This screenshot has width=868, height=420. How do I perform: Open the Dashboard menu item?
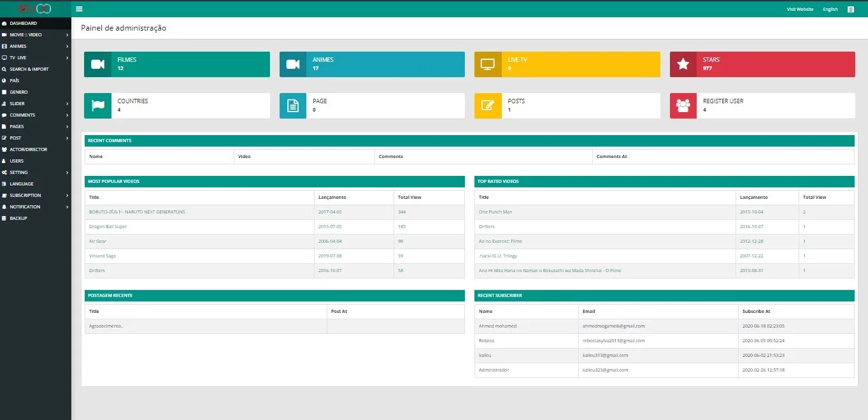[x=36, y=24]
